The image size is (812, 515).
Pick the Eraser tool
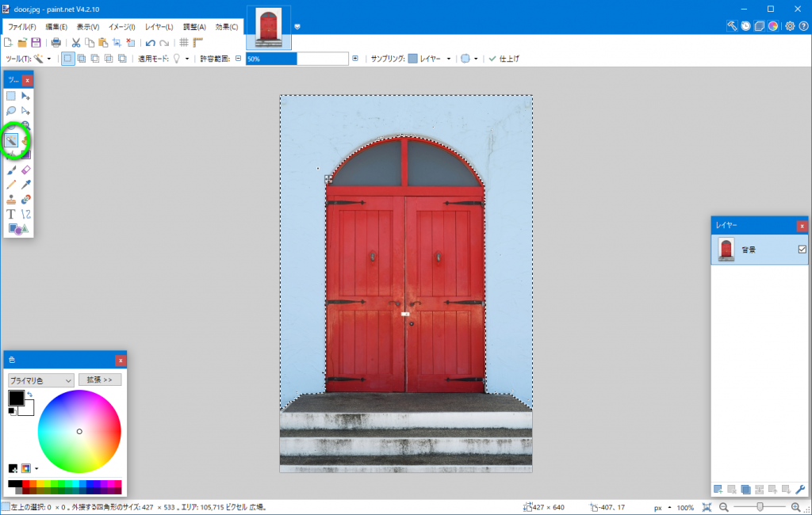(26, 170)
